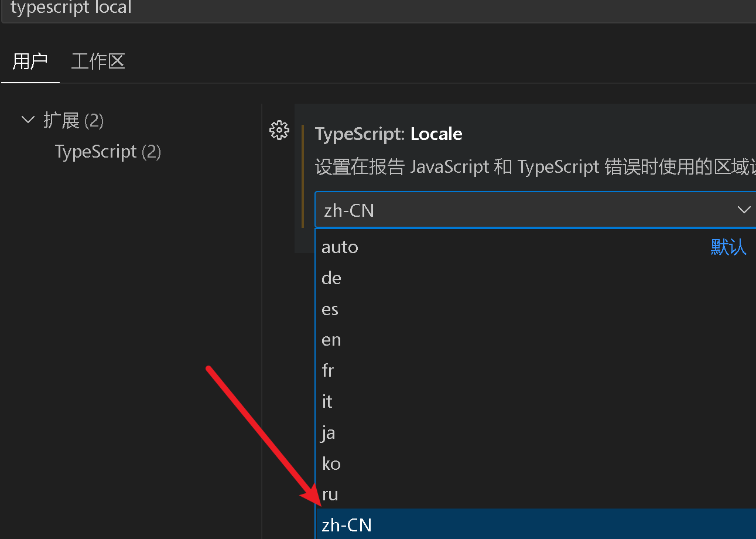The height and width of the screenshot is (539, 756).
Task: Choose the fr locale option
Action: [x=535, y=371]
